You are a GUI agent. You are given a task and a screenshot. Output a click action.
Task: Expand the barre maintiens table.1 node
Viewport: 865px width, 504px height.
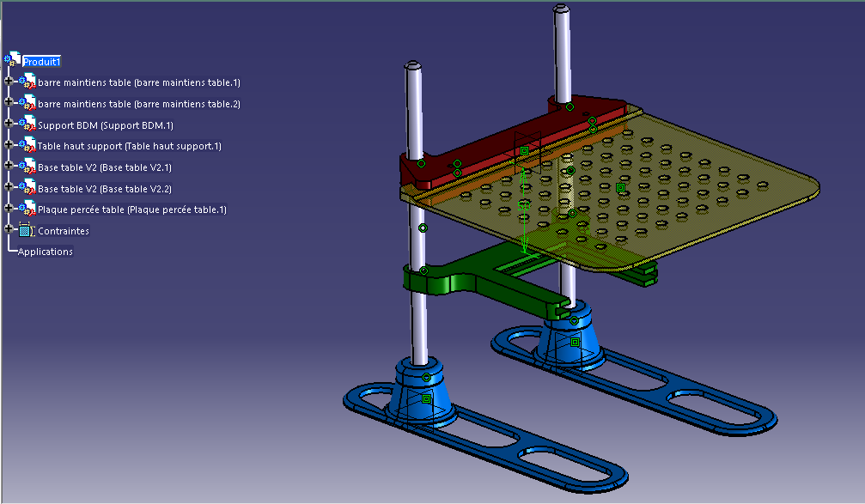click(9, 81)
